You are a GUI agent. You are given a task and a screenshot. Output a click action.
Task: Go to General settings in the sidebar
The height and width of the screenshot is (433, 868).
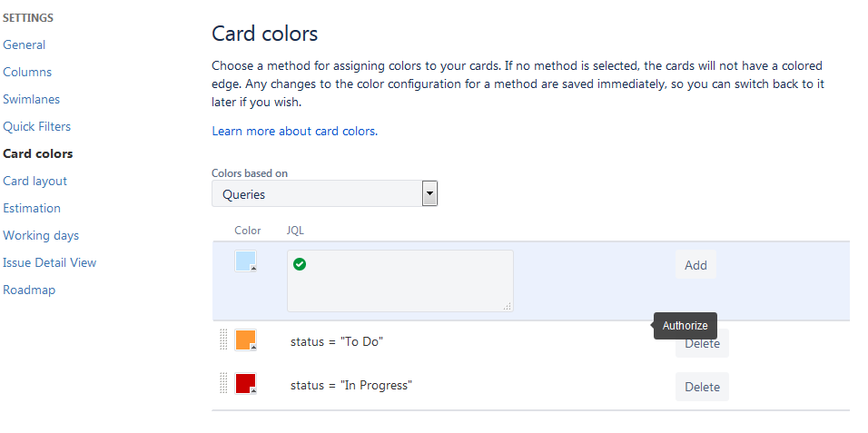pos(25,44)
